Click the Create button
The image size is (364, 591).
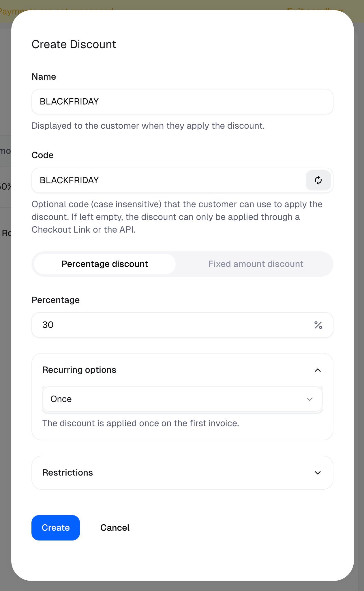coord(56,528)
